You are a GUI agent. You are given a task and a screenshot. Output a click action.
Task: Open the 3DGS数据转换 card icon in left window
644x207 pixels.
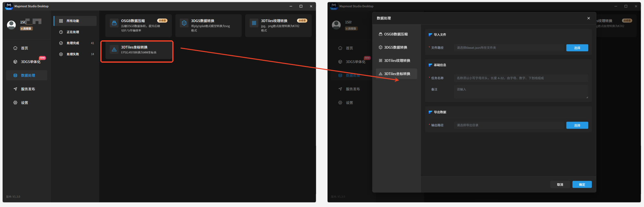tap(184, 23)
